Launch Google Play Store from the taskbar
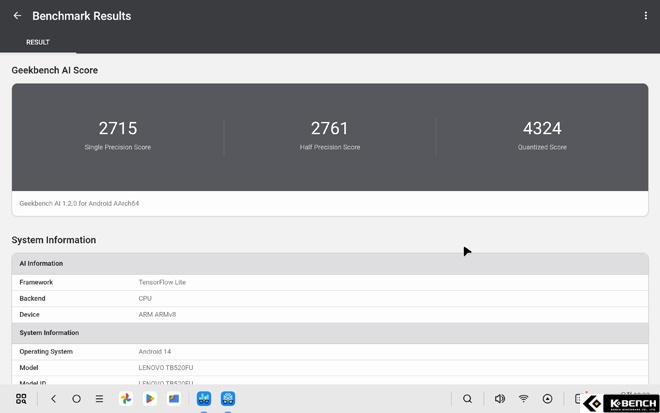 point(150,399)
